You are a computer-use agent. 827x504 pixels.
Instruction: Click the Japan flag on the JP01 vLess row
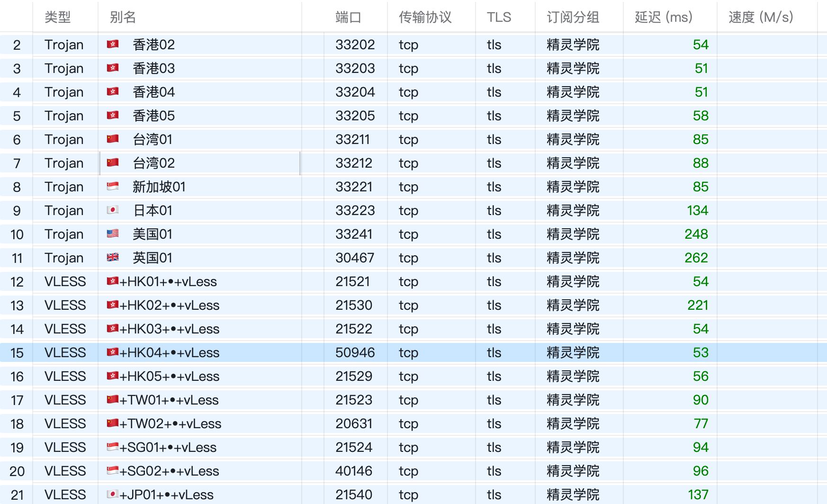[113, 494]
